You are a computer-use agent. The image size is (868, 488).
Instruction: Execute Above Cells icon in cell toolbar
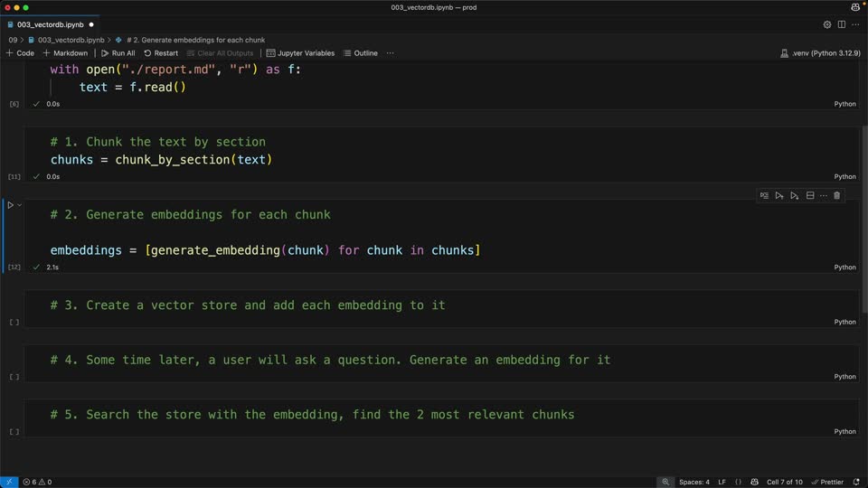tap(778, 195)
